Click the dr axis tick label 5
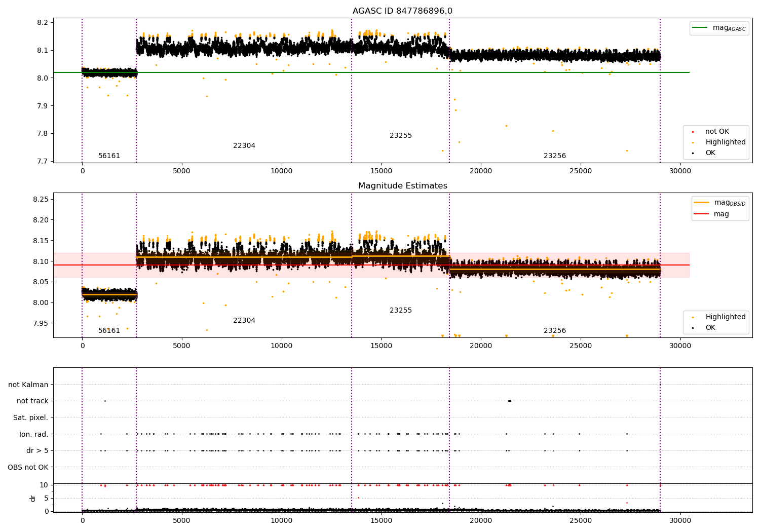760x532 pixels. (x=46, y=499)
